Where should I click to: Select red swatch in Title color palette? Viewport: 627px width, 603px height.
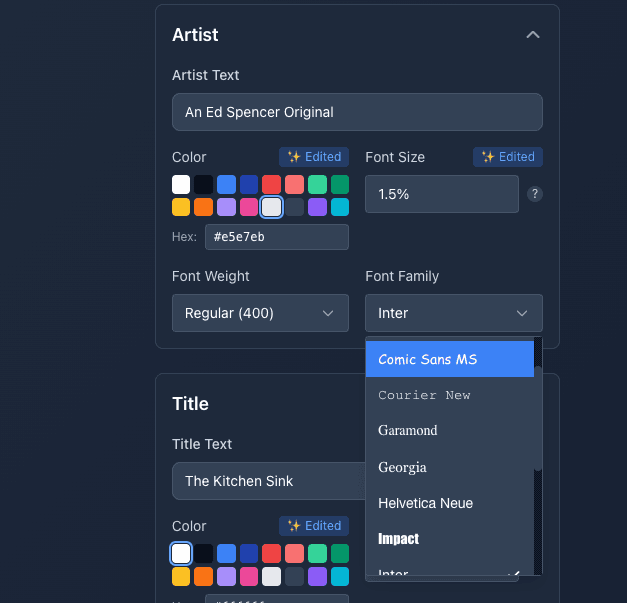[x=272, y=554]
